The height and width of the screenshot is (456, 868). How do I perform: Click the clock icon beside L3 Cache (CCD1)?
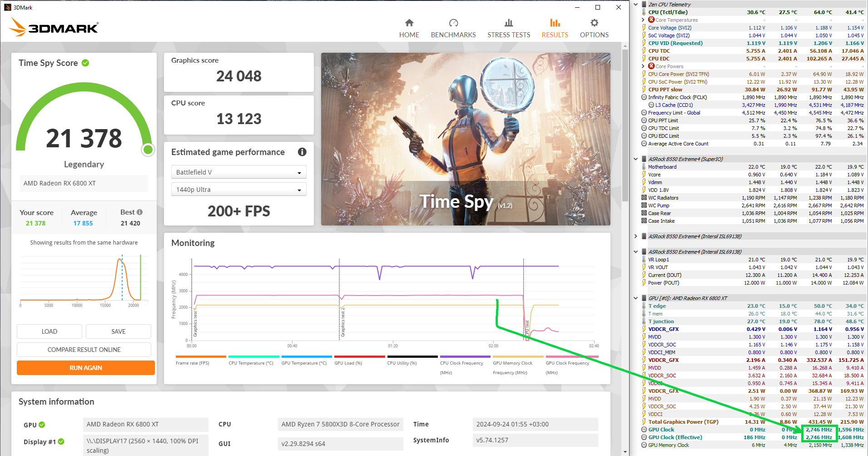click(x=651, y=105)
